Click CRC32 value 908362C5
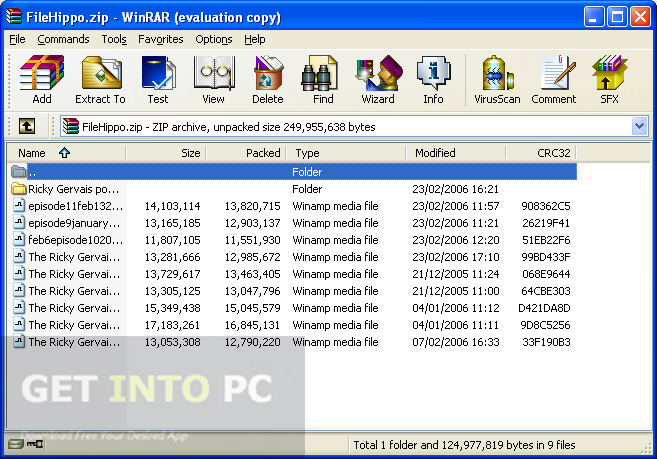The height and width of the screenshot is (459, 657). tap(546, 206)
